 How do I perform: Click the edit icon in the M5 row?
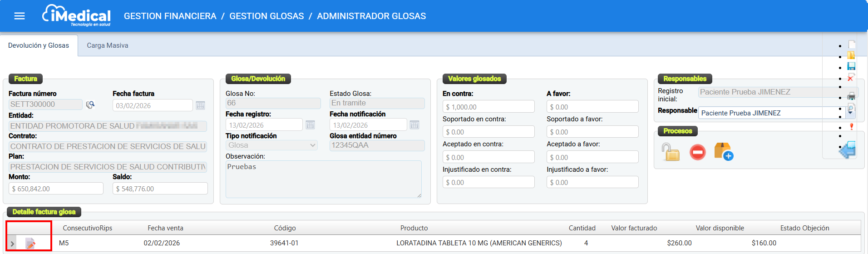tap(30, 244)
